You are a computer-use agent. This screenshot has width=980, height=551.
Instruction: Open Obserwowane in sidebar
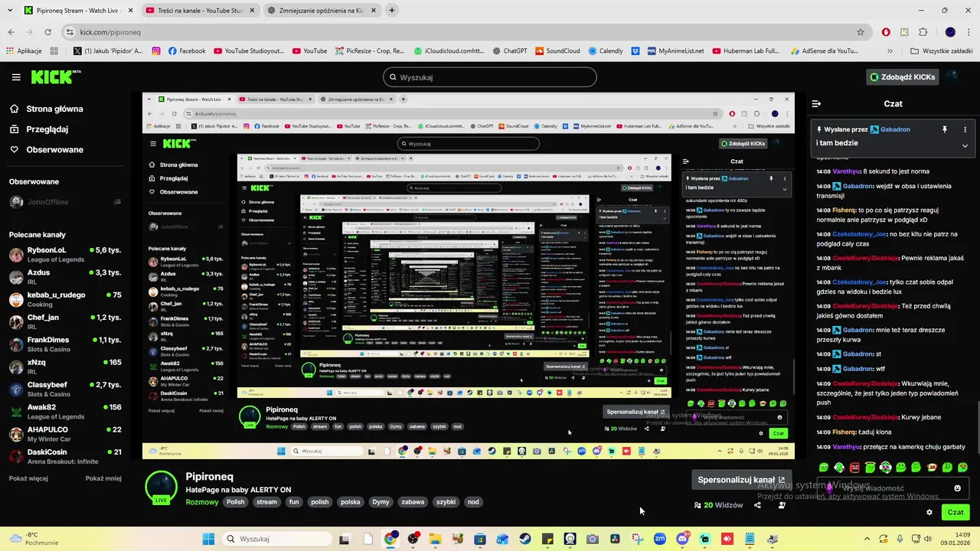tap(46, 149)
